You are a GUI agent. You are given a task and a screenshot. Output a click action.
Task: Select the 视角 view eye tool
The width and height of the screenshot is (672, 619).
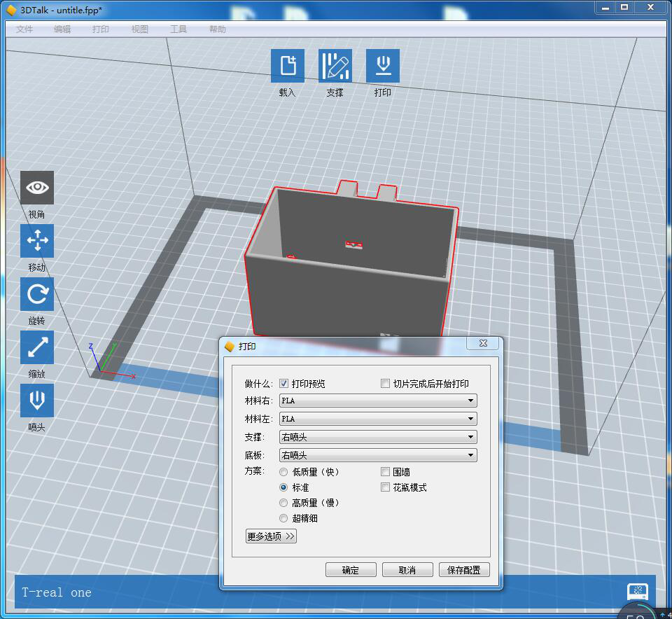37,188
